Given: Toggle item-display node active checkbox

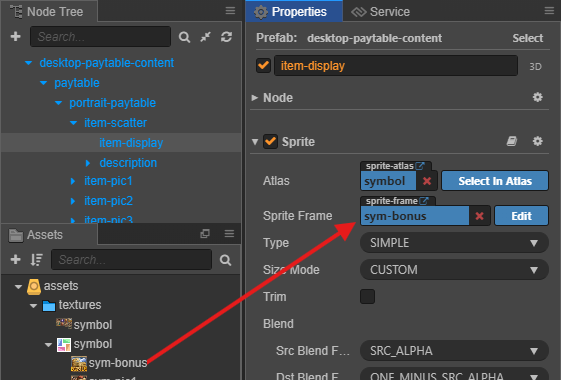Looking at the screenshot, I should pos(263,65).
